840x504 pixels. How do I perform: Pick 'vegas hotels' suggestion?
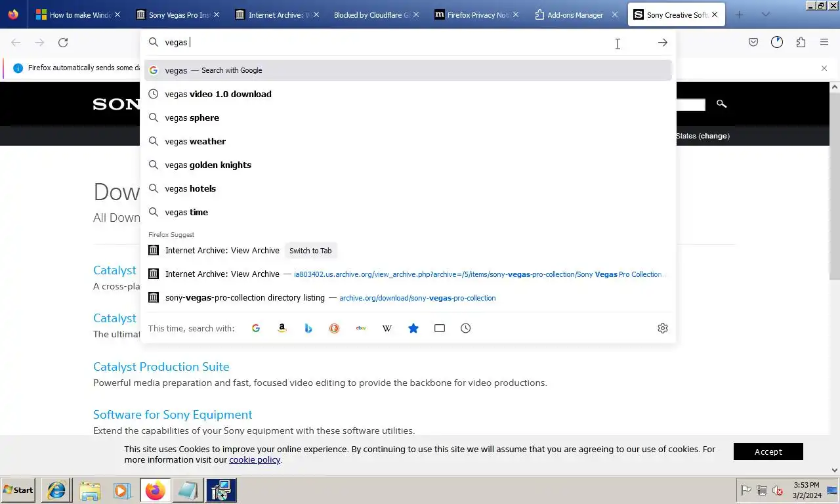(x=408, y=188)
